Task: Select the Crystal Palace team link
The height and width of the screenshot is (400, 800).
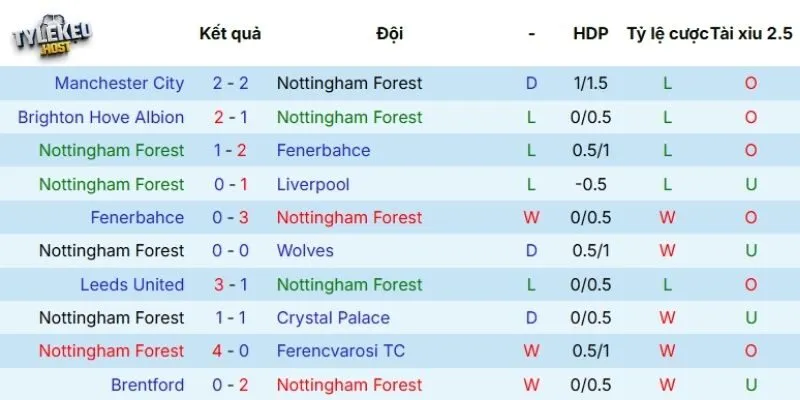Action: (x=334, y=318)
